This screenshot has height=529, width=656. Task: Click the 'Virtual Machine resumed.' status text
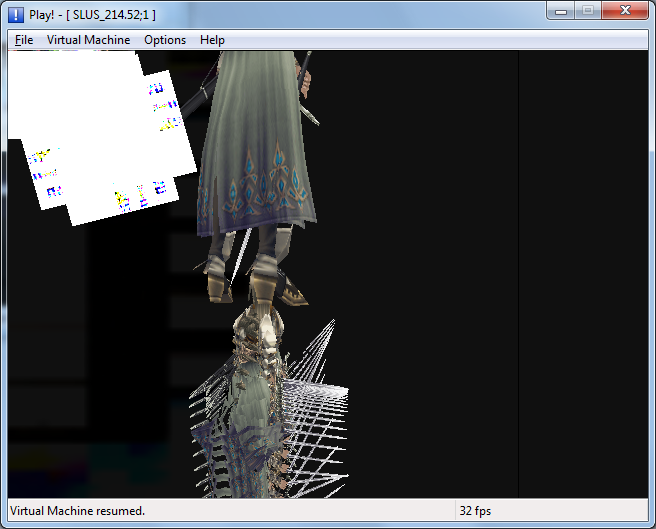(x=77, y=511)
